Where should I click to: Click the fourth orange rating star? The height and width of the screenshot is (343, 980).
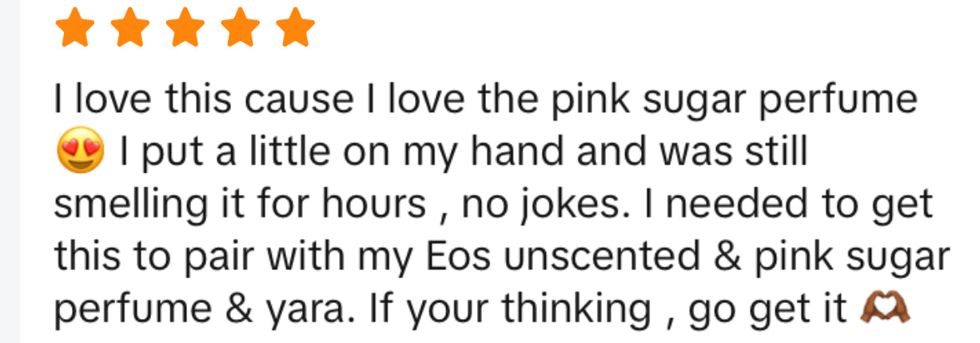pos(240,30)
